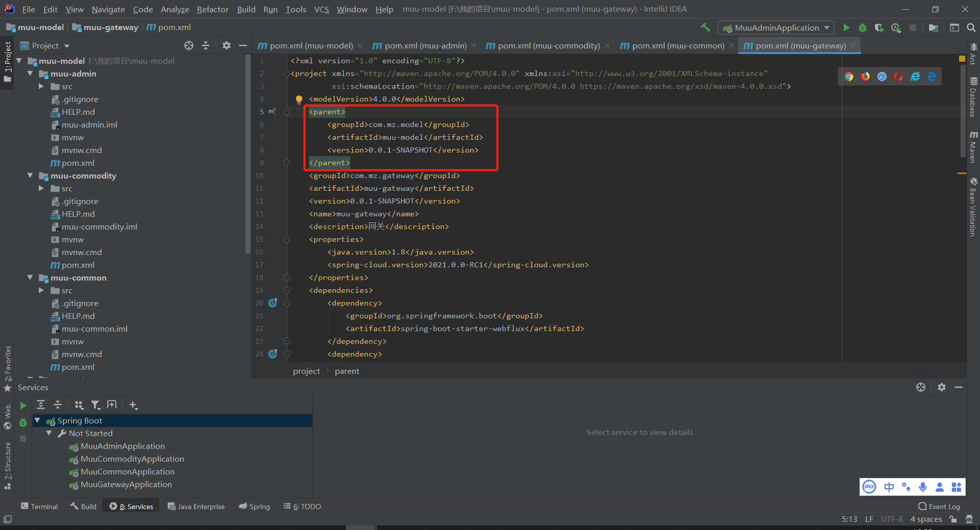Toggle voice input microphone in IME bar
The height and width of the screenshot is (530, 980).
tap(923, 487)
